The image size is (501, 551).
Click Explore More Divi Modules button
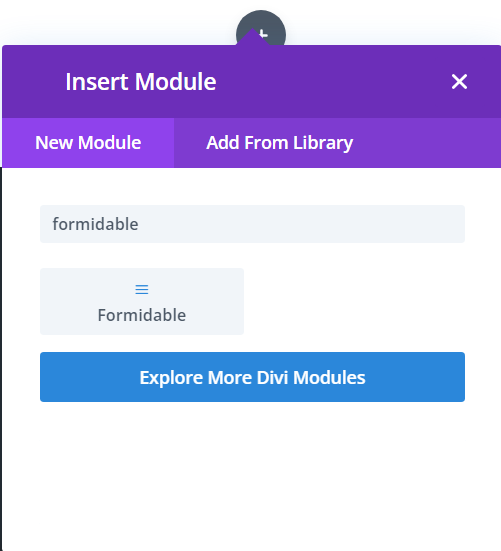click(x=252, y=377)
